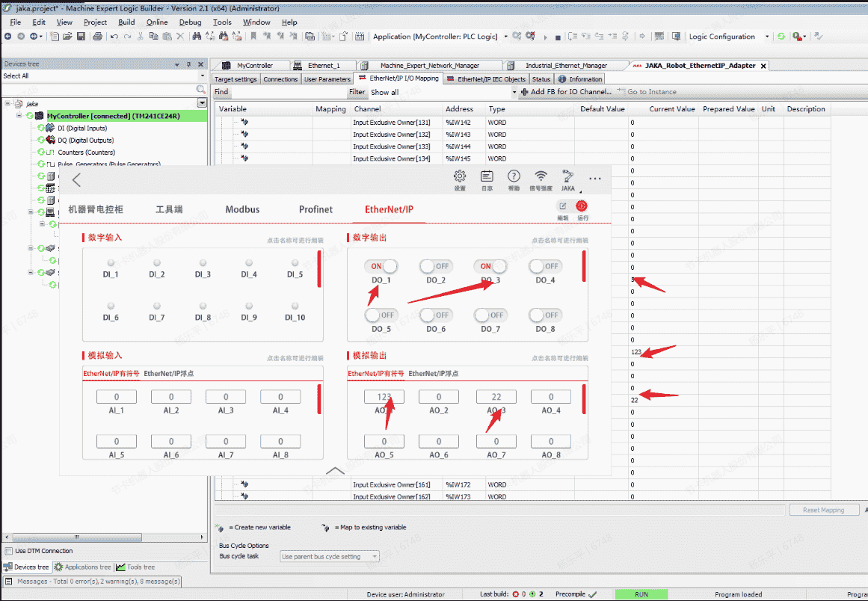Viewport: 868px width, 601px height.
Task: Switch to the Modbus tab
Action: pos(242,209)
